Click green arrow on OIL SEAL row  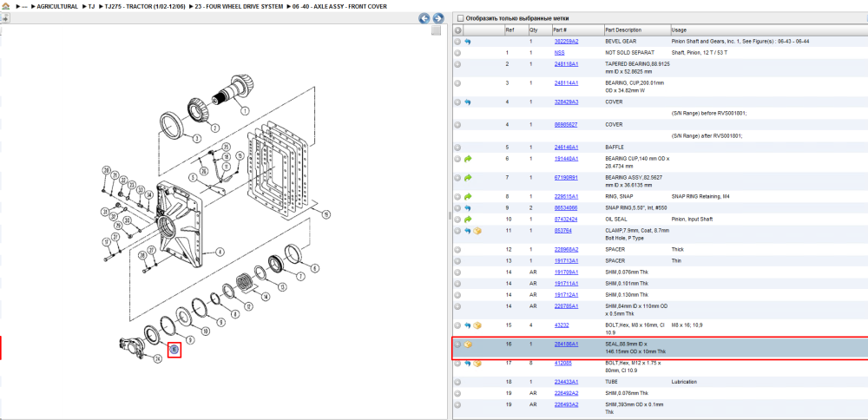[468, 220]
